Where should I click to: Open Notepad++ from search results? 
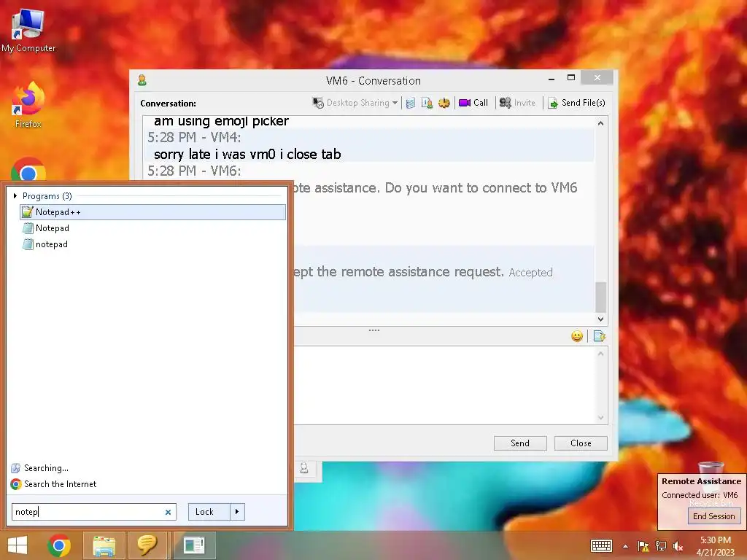(x=153, y=212)
